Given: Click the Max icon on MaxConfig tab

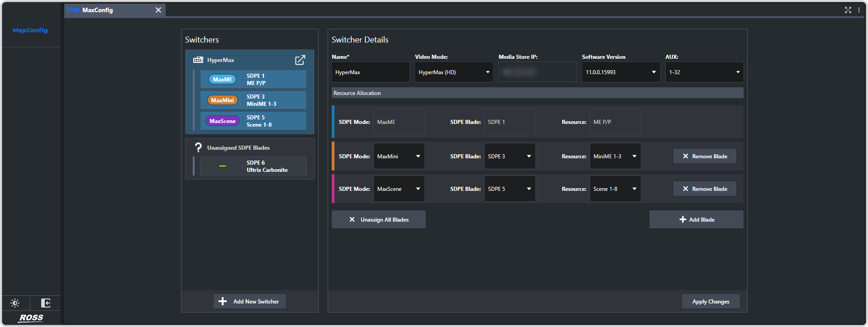Looking at the screenshot, I should coord(73,9).
